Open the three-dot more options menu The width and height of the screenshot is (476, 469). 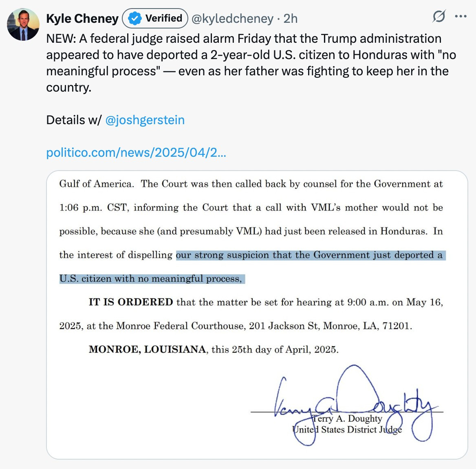point(461,16)
